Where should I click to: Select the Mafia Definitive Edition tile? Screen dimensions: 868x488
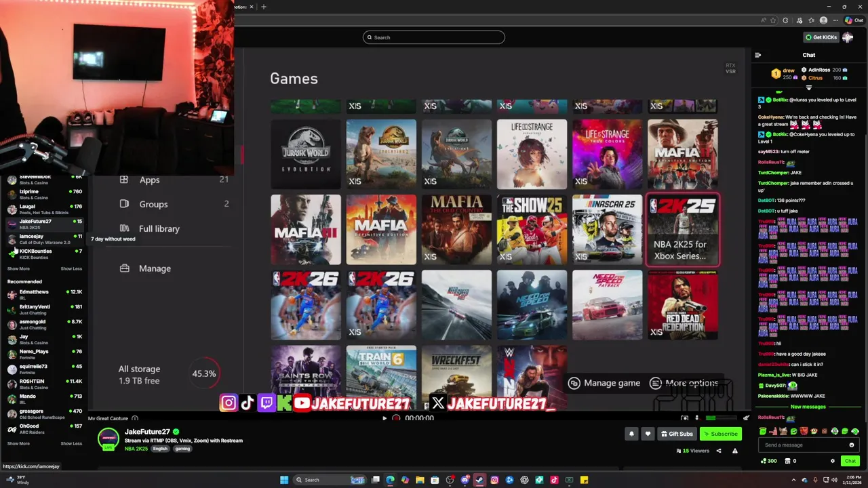(381, 230)
